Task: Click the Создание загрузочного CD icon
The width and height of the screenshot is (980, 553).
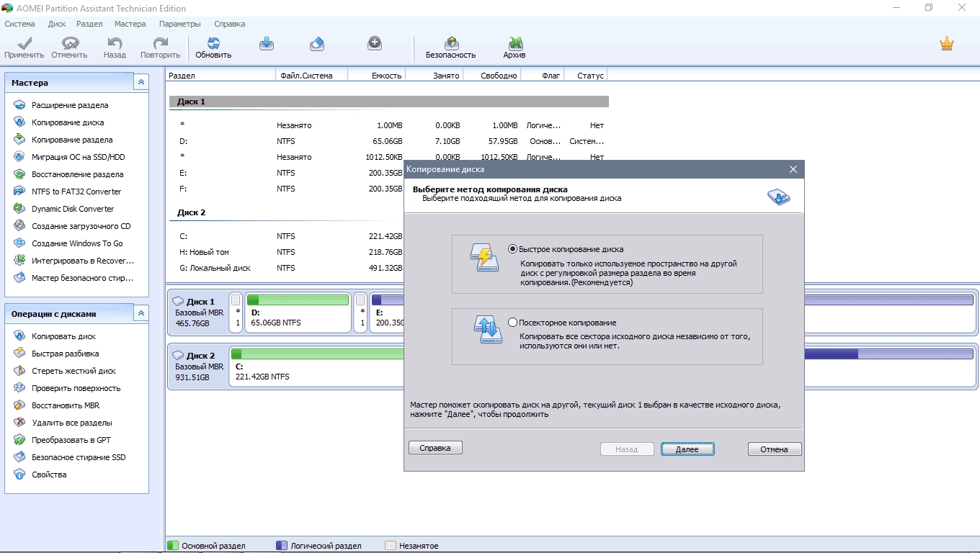Action: pos(19,226)
